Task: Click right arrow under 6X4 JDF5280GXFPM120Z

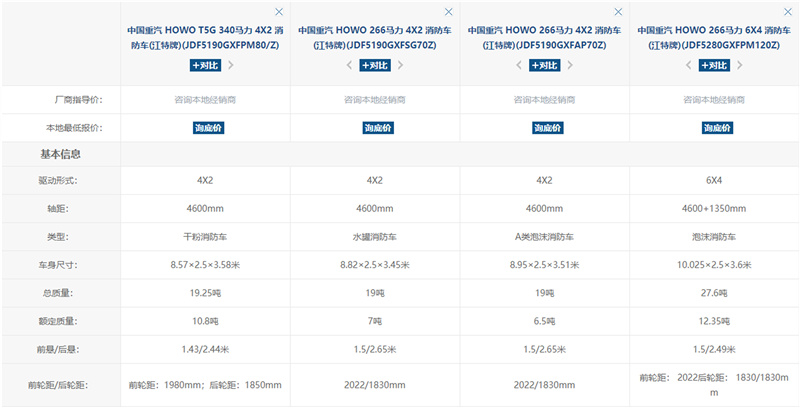Action: pyautogui.click(x=742, y=65)
